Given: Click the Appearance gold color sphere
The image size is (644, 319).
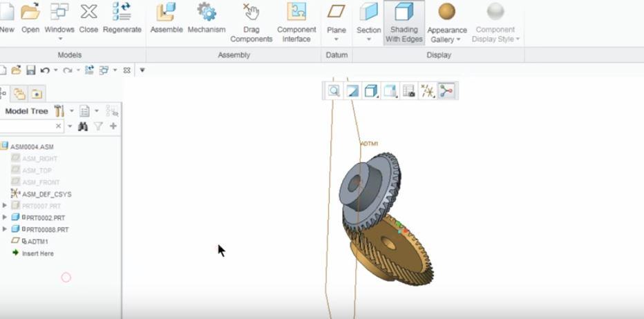Looking at the screenshot, I should pyautogui.click(x=447, y=12).
